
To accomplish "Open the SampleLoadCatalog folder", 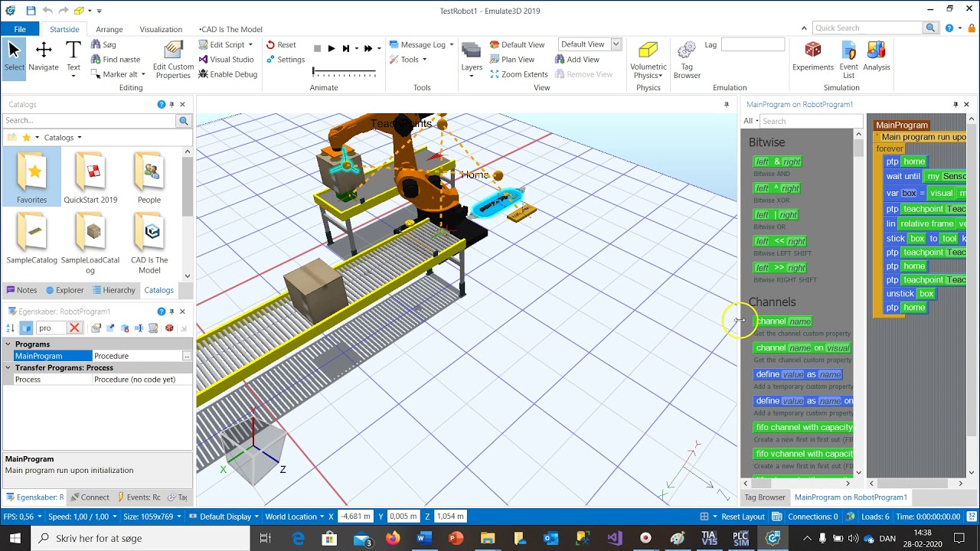I will (90, 243).
